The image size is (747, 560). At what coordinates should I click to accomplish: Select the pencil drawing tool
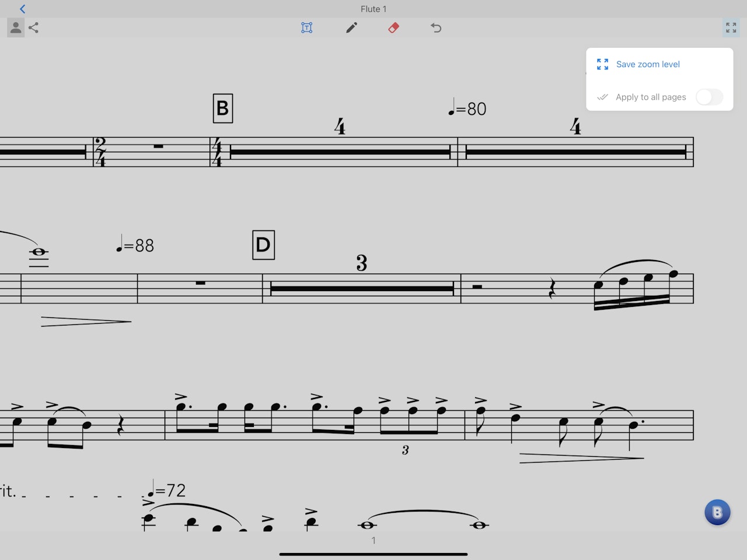click(351, 27)
